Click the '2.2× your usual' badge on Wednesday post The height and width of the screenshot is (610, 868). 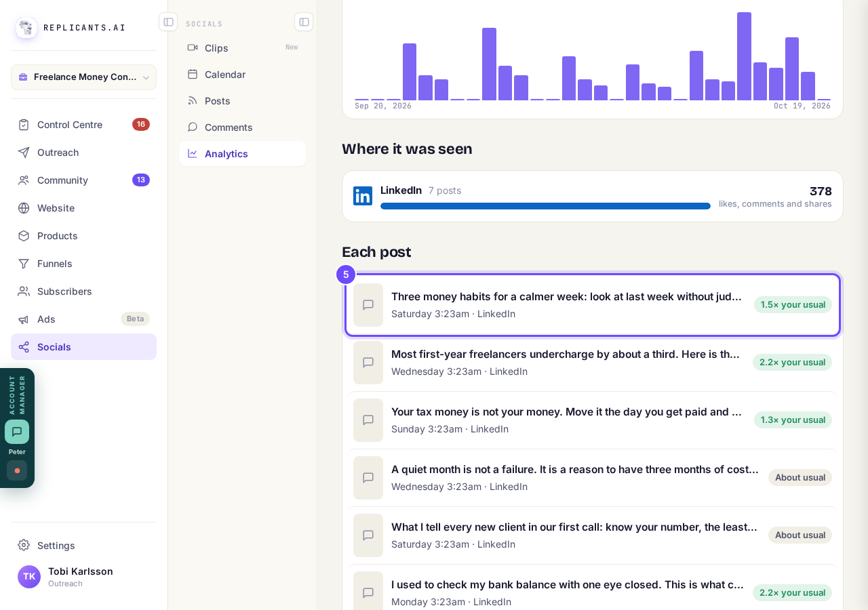(792, 363)
